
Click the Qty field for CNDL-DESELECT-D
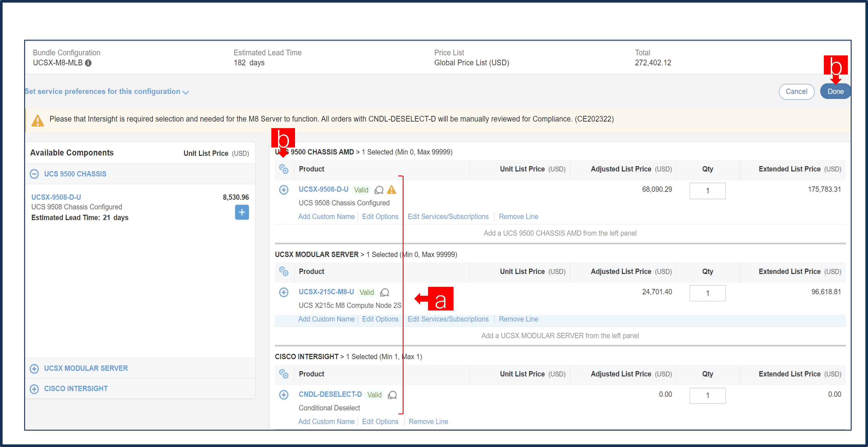coord(707,395)
